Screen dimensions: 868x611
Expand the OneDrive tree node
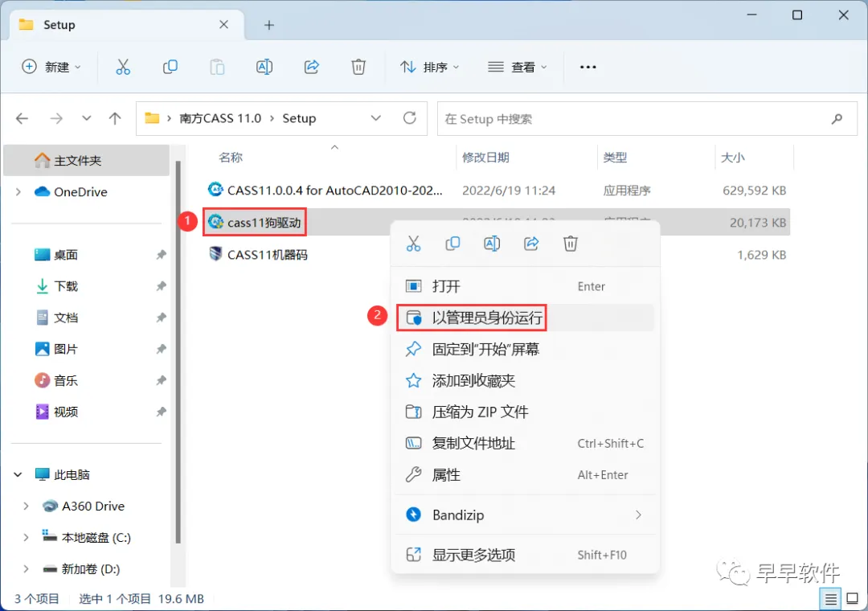[x=18, y=191]
